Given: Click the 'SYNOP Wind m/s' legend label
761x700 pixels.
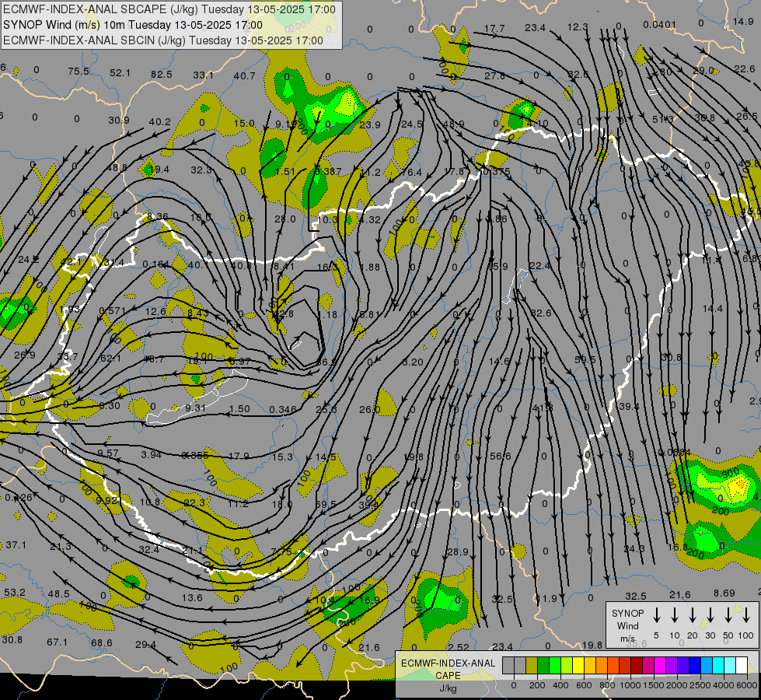Looking at the screenshot, I should (x=627, y=626).
